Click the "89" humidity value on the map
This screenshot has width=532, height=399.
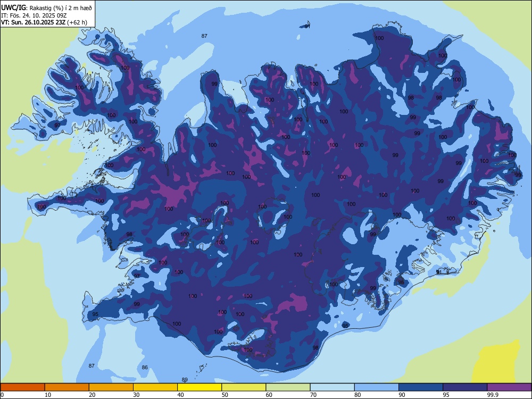[x=185, y=380]
